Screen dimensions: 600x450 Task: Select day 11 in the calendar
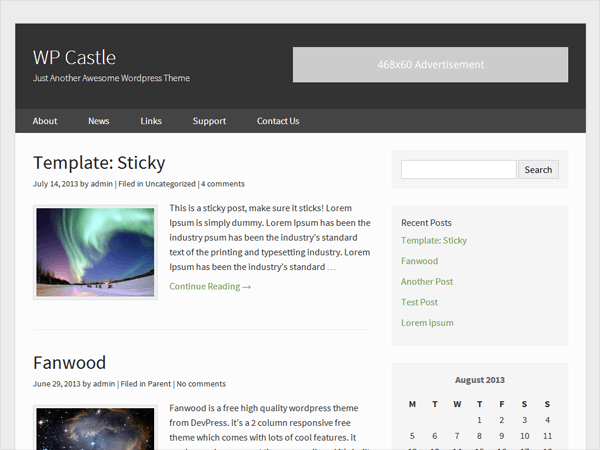(x=548, y=436)
